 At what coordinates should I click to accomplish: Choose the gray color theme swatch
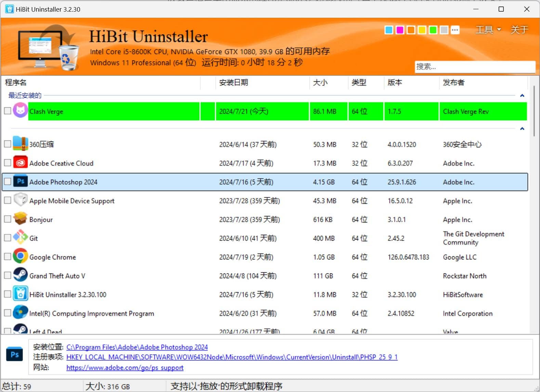click(x=444, y=30)
